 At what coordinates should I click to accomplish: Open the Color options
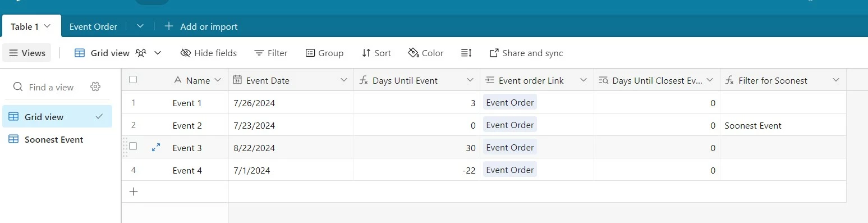426,53
